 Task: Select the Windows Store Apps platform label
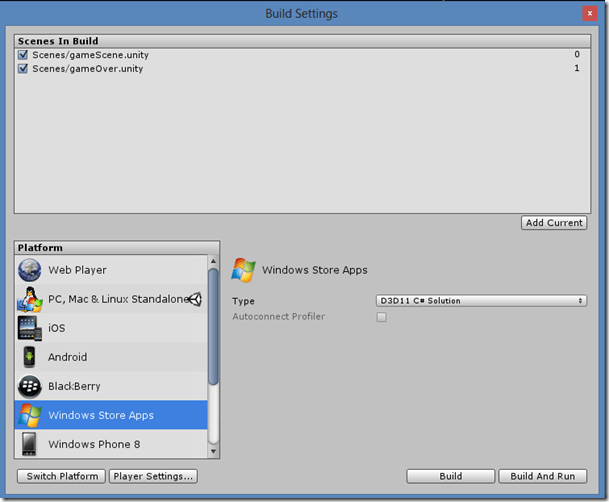tap(101, 415)
